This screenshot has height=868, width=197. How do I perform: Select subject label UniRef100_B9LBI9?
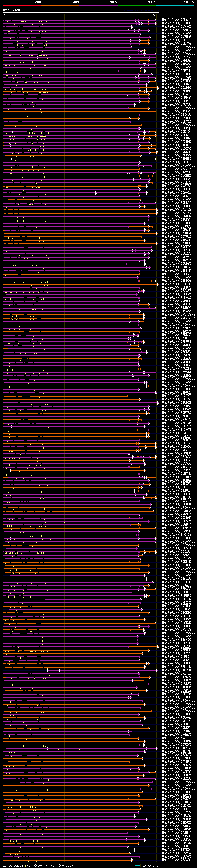(x=177, y=203)
